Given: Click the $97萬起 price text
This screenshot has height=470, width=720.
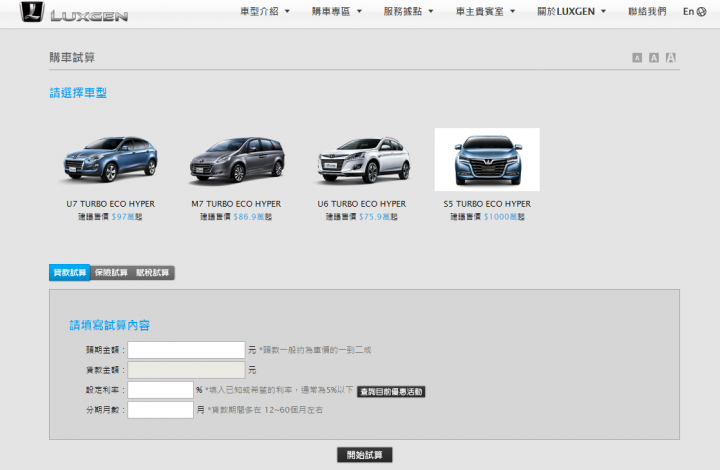Looking at the screenshot, I should 127,217.
